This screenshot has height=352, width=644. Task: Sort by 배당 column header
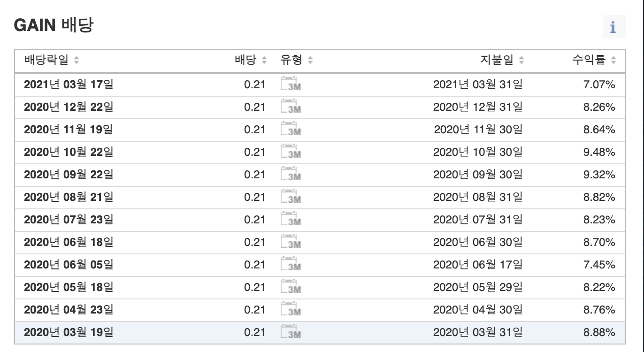coord(251,60)
